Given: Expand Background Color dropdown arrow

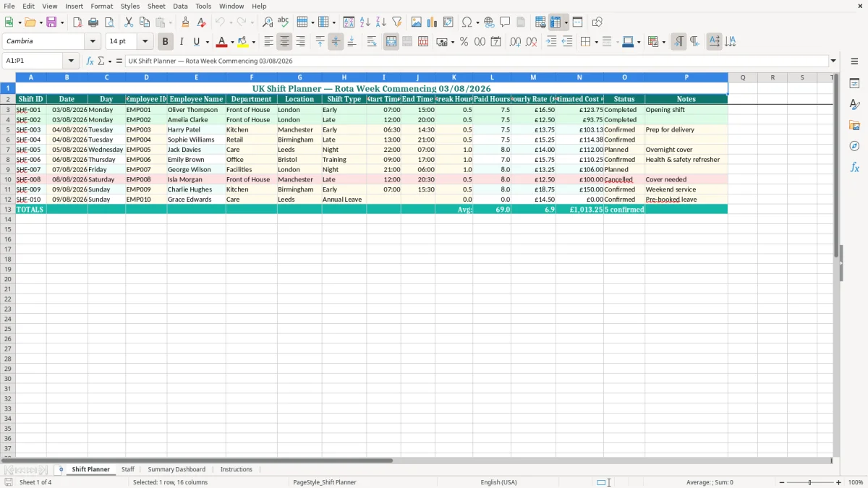Looking at the screenshot, I should click(x=253, y=42).
